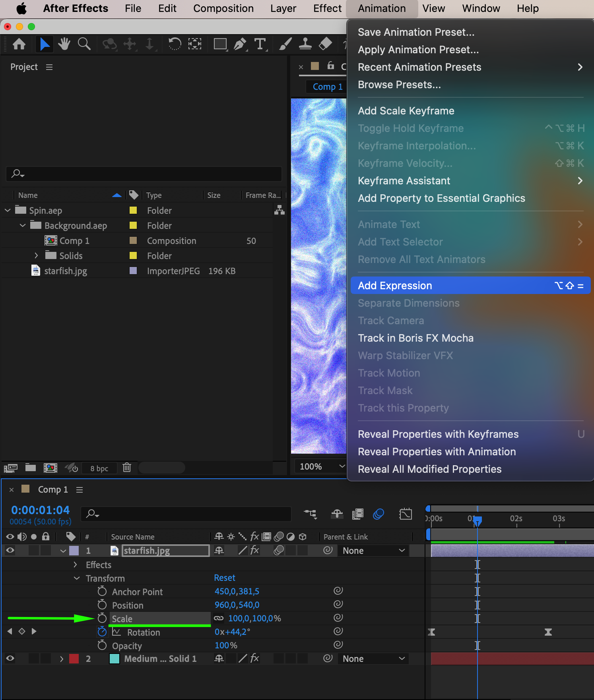Toggle the Opacity stopwatch

click(x=102, y=645)
